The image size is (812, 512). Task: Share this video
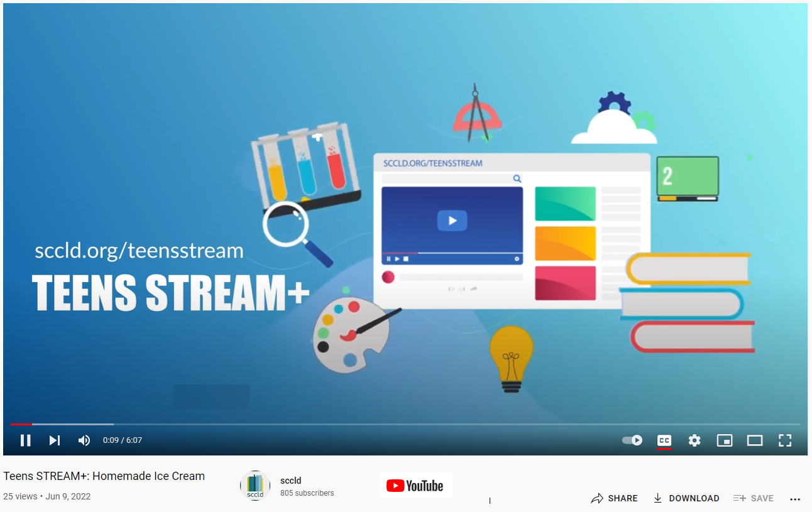(x=614, y=498)
